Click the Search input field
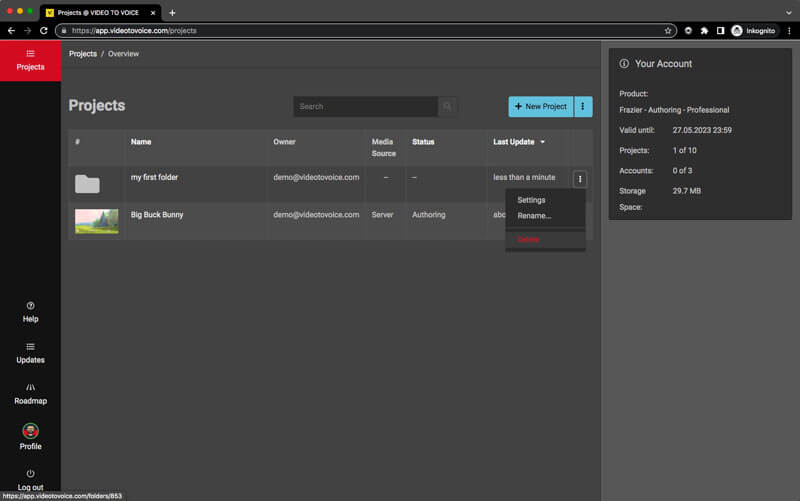 point(365,106)
